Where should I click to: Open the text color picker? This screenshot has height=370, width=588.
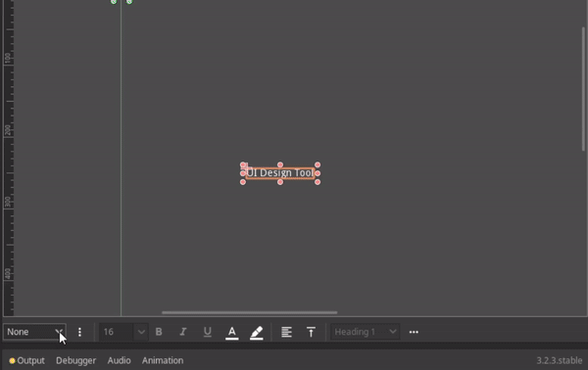pos(232,333)
